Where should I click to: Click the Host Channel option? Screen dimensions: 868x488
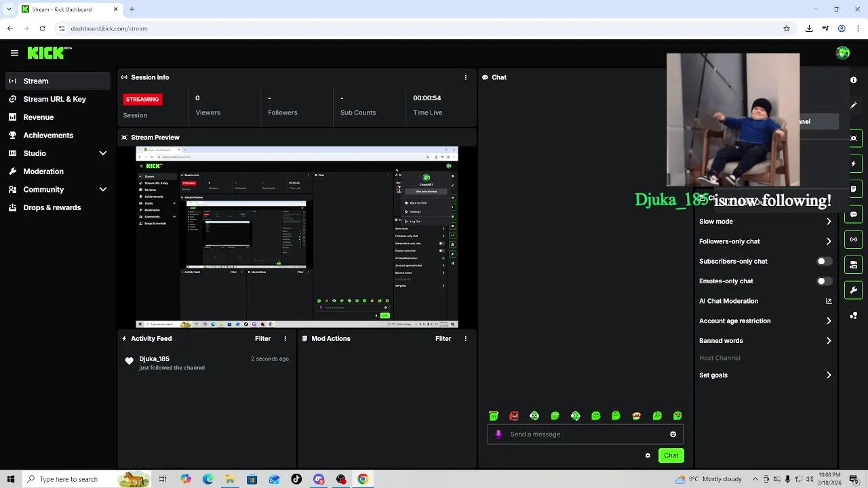pyautogui.click(x=719, y=358)
